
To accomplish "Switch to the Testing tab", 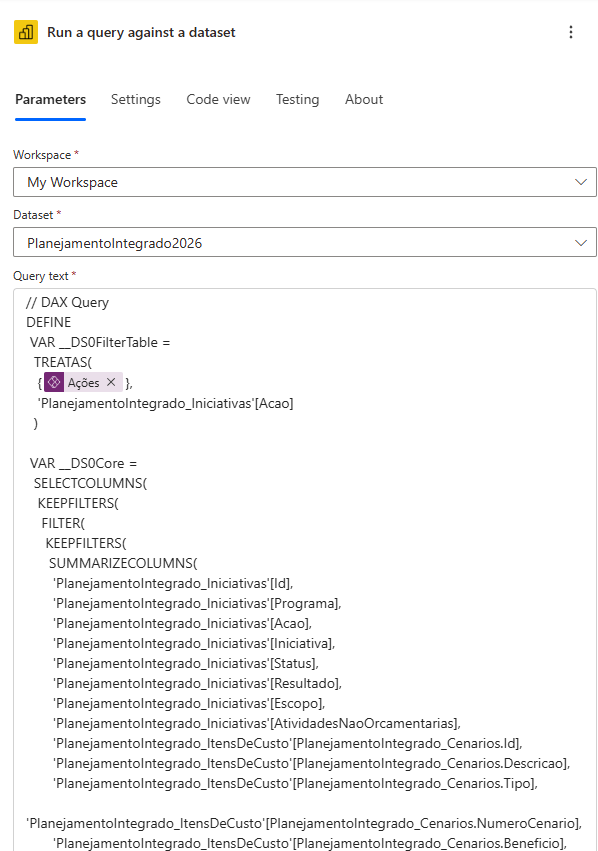I will (x=297, y=99).
